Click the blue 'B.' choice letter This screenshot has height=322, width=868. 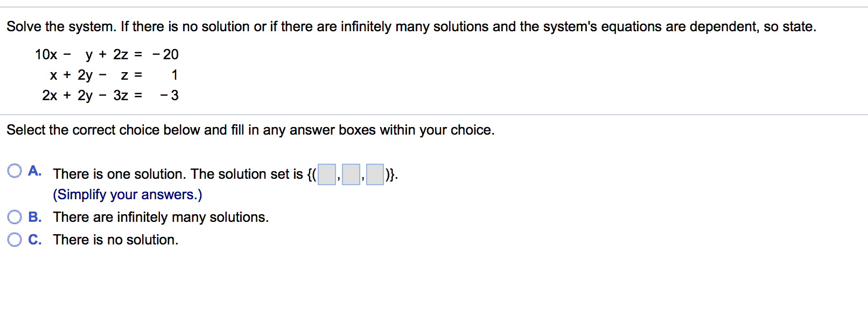35,217
